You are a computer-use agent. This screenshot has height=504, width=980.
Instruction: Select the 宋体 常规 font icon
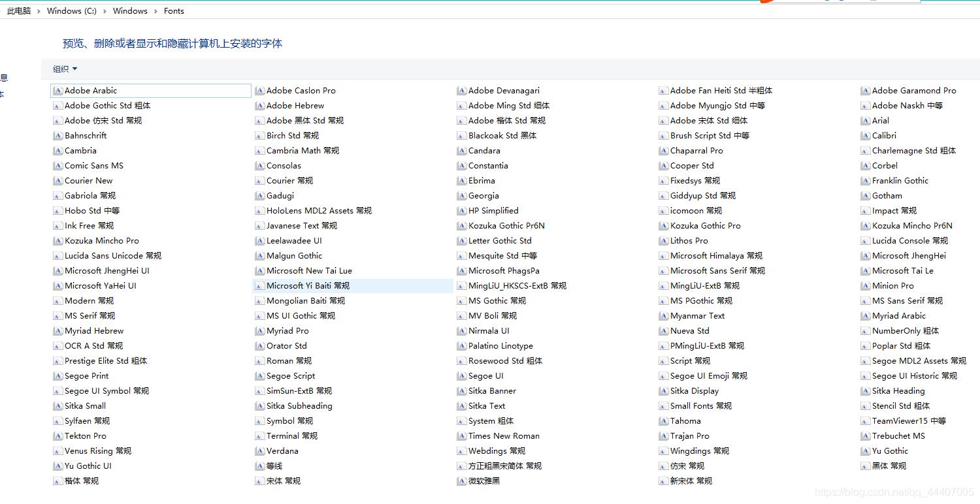[259, 481]
